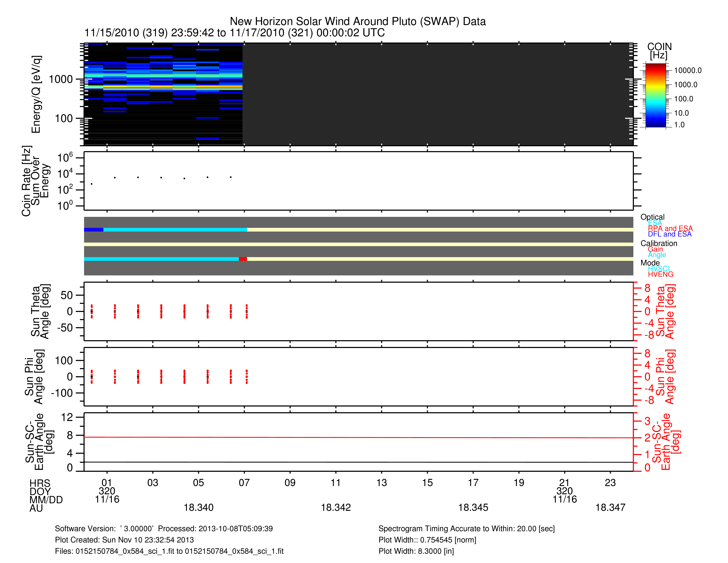
Task: Click the 18.342 AU axis label
Action: [x=336, y=508]
